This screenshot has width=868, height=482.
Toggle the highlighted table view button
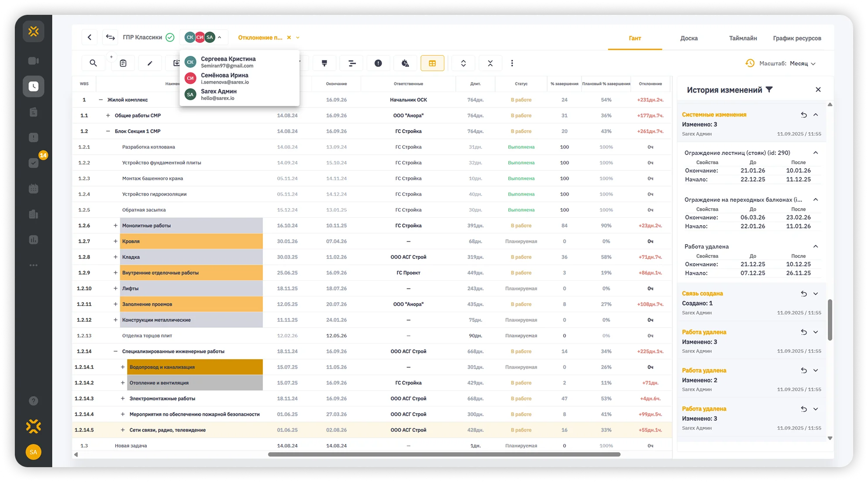pos(432,63)
